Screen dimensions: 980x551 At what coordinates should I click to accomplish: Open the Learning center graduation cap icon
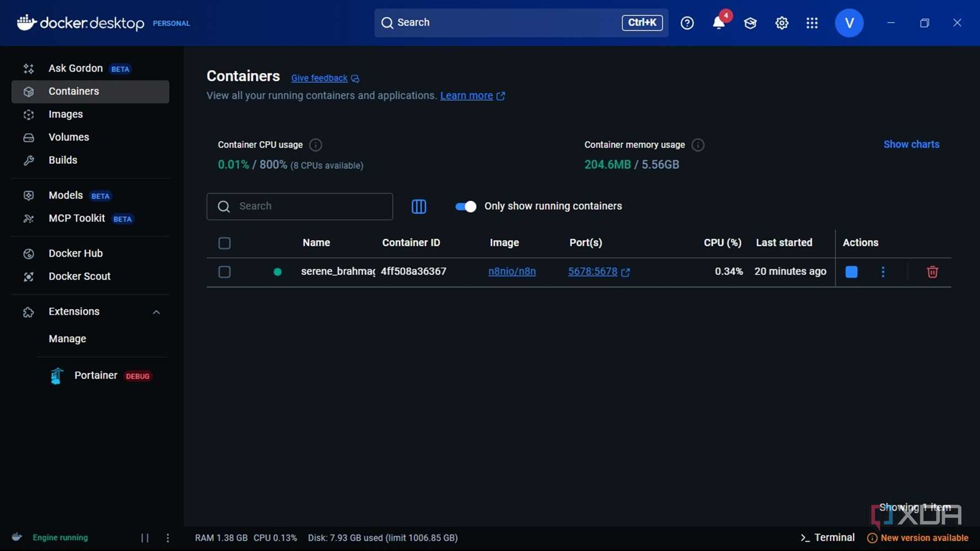[x=750, y=23]
